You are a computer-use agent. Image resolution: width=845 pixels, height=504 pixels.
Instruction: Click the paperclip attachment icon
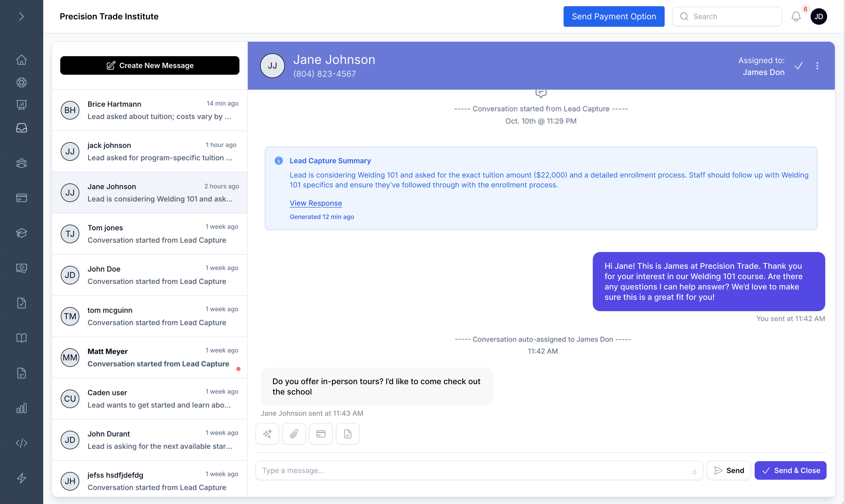(294, 434)
